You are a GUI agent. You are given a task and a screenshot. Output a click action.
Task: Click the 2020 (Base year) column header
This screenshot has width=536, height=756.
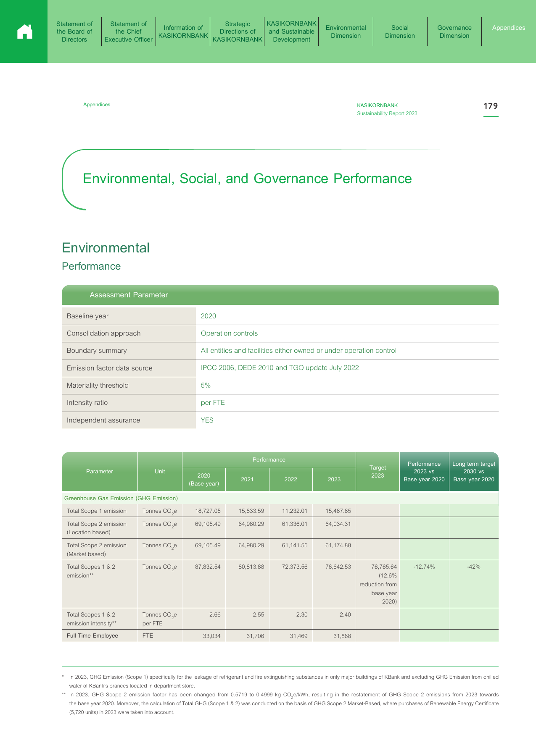pyautogui.click(x=204, y=479)
